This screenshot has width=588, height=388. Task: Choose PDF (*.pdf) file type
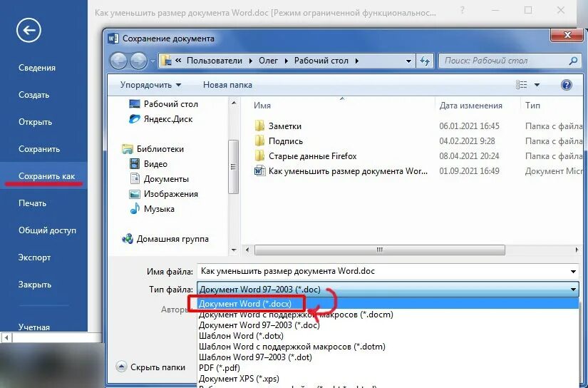388,368
